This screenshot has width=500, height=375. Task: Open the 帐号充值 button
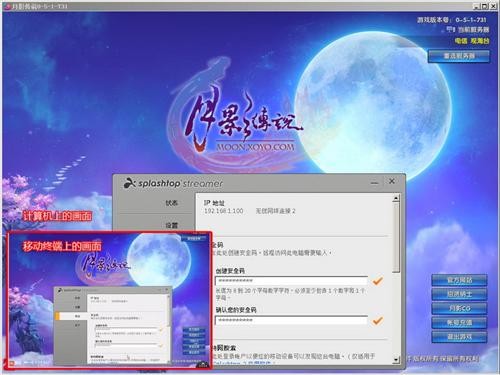(459, 322)
